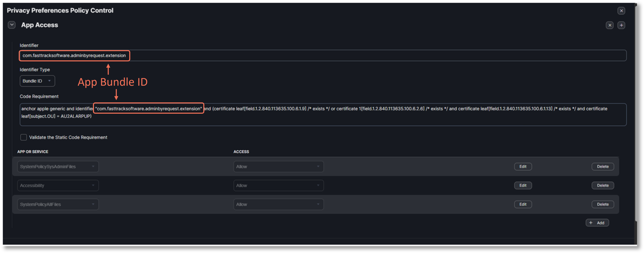Screen dimensions: 644x253
Task: Open Allow access dropdown for Accessibility row
Action: coord(279,185)
